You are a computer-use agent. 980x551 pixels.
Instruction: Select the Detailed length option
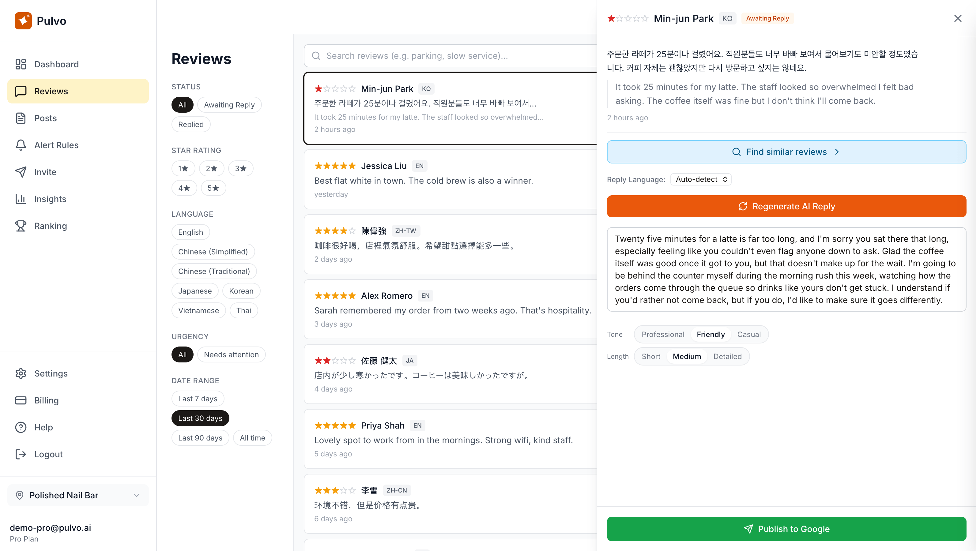click(727, 357)
